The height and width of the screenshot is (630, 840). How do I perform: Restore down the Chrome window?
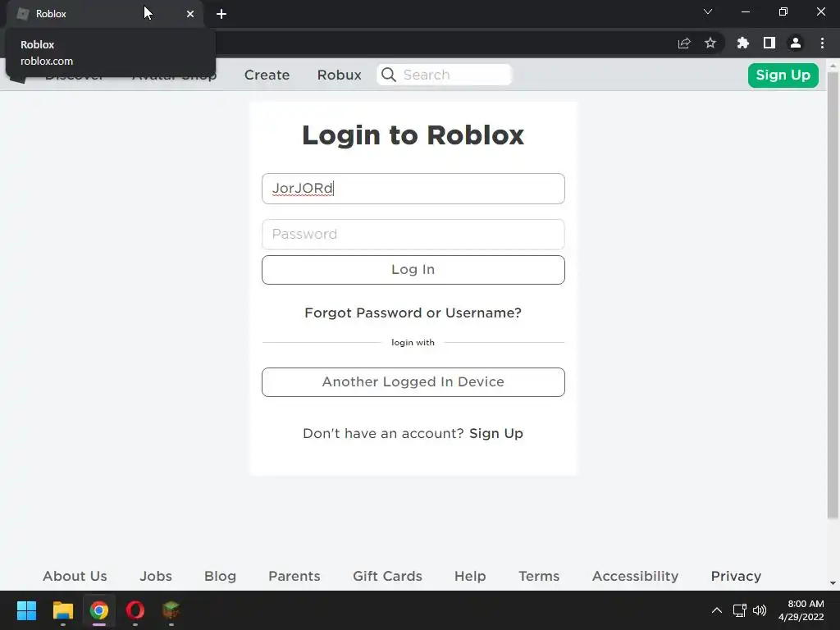coord(783,11)
